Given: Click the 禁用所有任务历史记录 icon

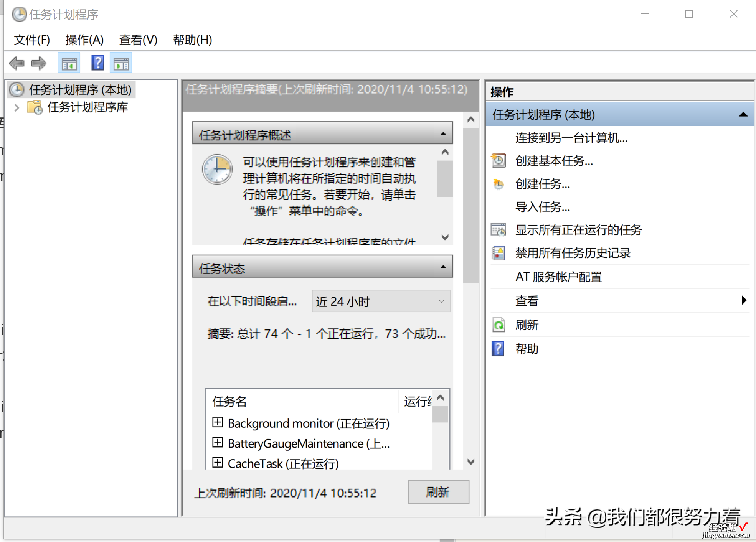Looking at the screenshot, I should coord(498,253).
